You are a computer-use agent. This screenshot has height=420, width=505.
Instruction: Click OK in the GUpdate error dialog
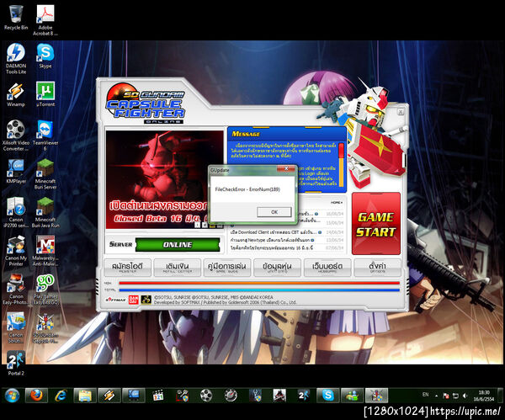274,212
